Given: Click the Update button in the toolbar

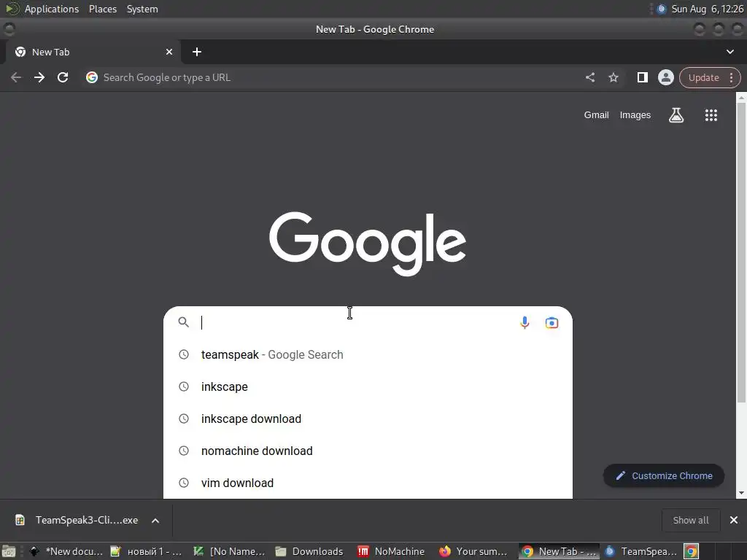Looking at the screenshot, I should coord(703,77).
